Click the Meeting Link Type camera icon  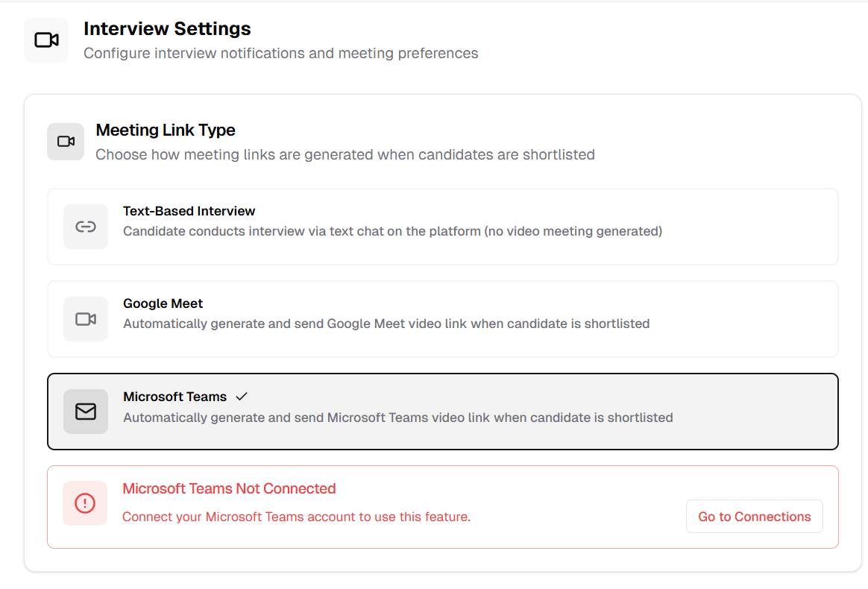coord(65,141)
